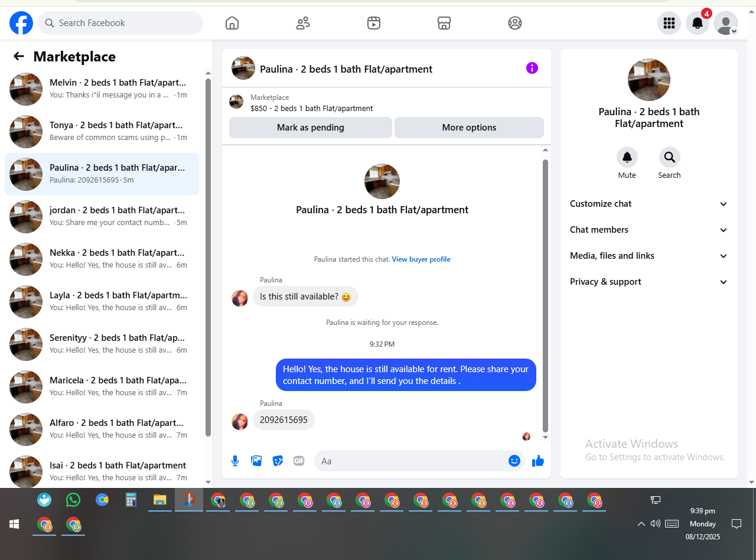Select Paulina's highlighted conversation in the list
This screenshot has width=756, height=560.
click(x=102, y=174)
